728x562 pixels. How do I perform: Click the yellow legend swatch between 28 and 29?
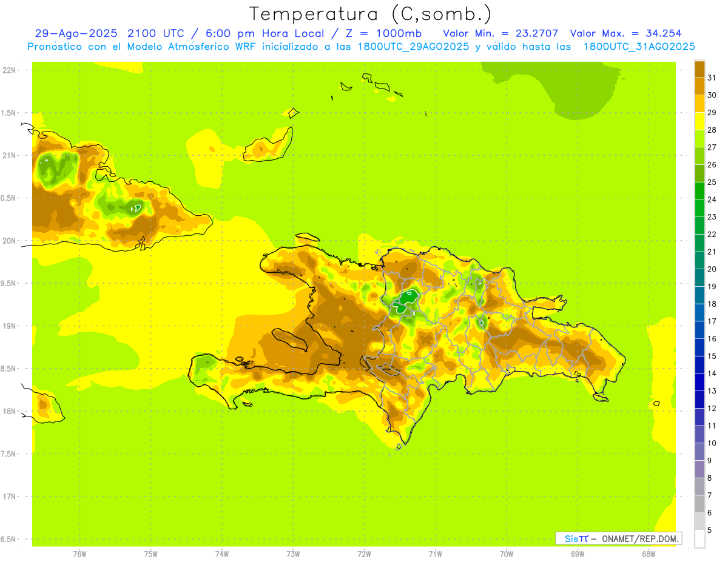(699, 121)
